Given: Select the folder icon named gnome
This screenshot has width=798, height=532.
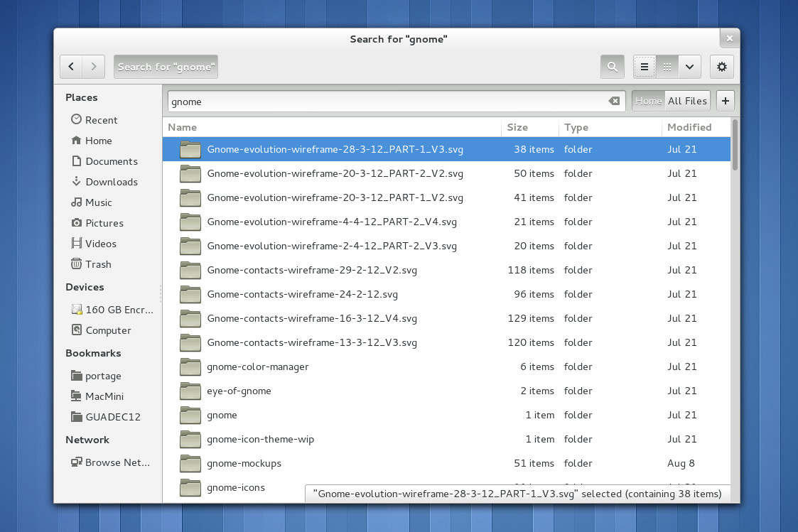Looking at the screenshot, I should (x=190, y=415).
